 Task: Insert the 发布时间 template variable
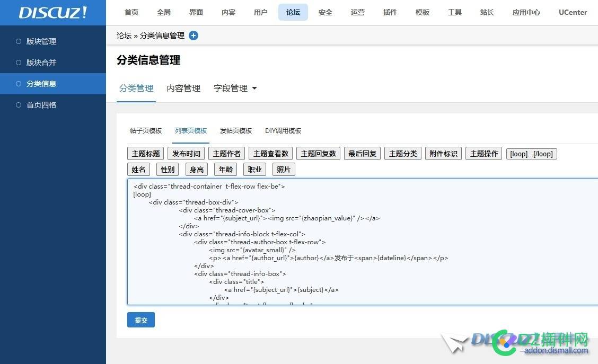[x=186, y=153]
